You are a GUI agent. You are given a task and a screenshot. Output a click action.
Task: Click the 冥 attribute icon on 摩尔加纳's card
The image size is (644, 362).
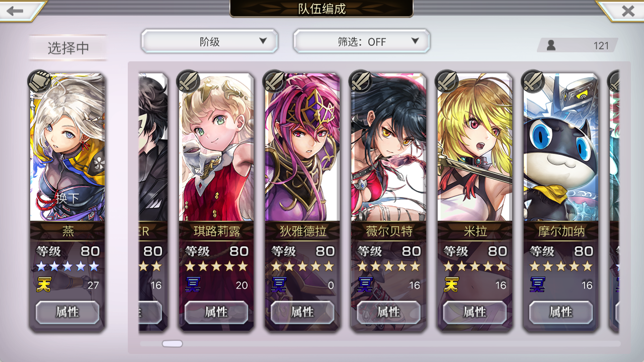tap(537, 285)
